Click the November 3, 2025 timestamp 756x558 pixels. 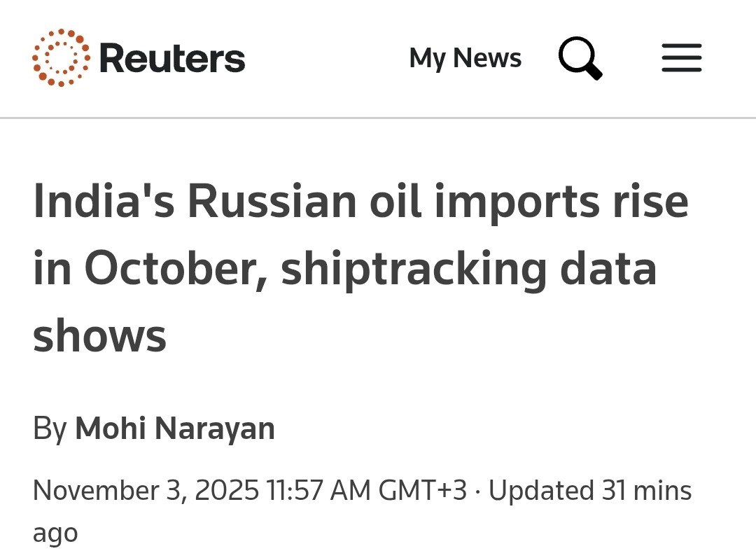(x=147, y=489)
